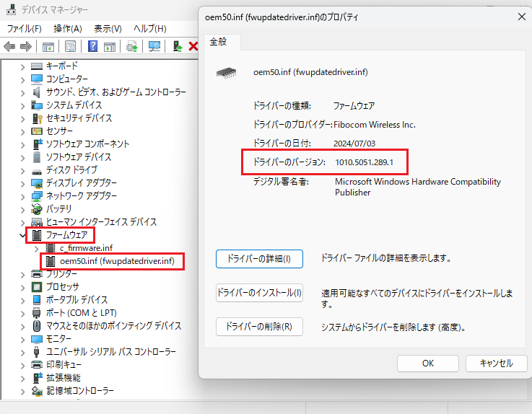Open the 操作(A) menu
This screenshot has height=414, width=532.
[68, 28]
